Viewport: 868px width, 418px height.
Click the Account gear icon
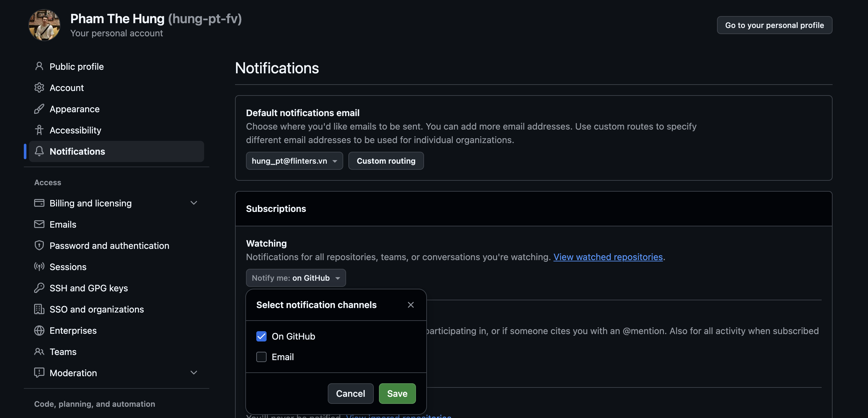(39, 87)
